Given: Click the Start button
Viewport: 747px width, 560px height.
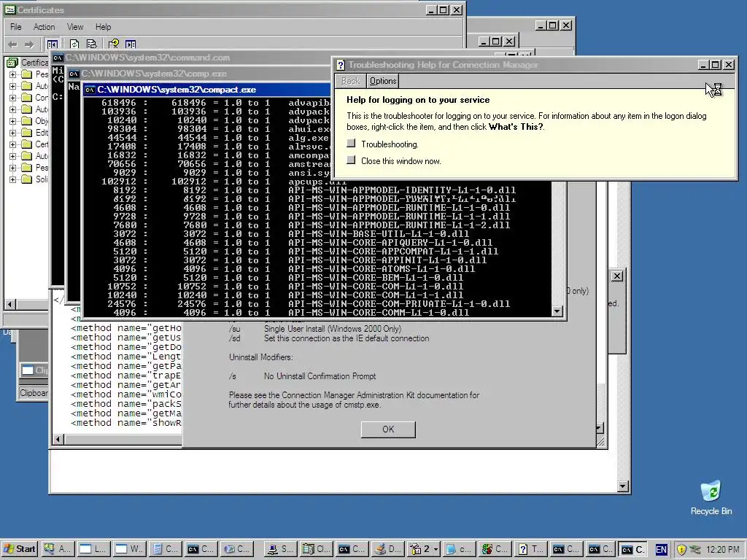Looking at the screenshot, I should pos(20,549).
